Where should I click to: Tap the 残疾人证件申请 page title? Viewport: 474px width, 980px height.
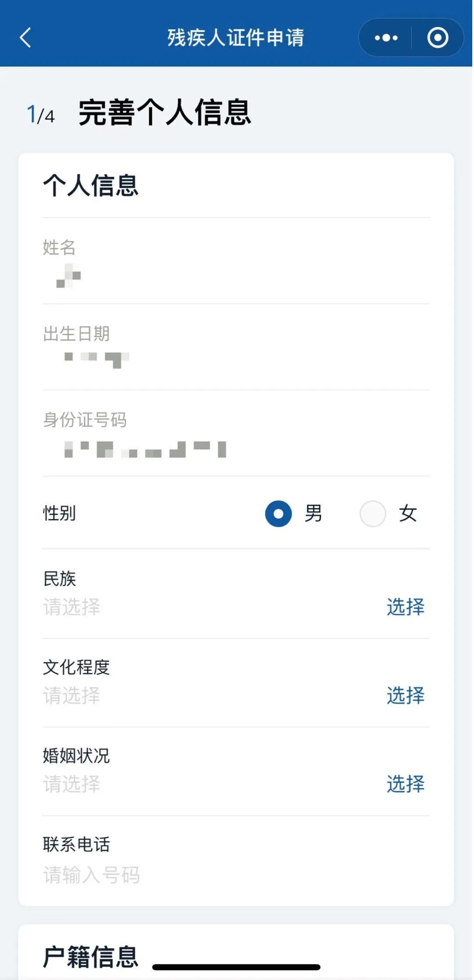tap(236, 38)
